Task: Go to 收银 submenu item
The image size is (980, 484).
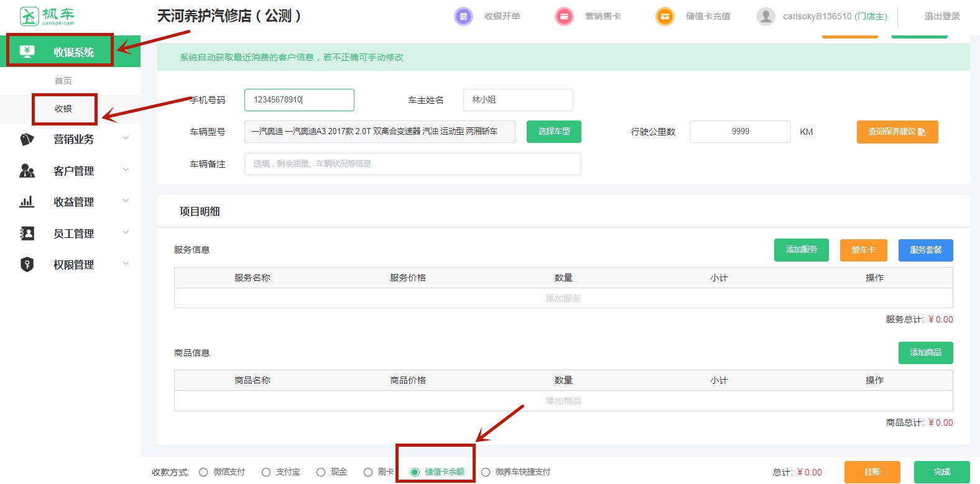Action: coord(63,109)
